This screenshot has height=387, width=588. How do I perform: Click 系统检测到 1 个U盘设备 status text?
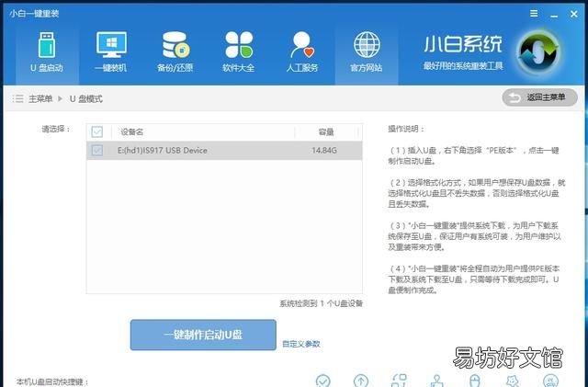[322, 303]
